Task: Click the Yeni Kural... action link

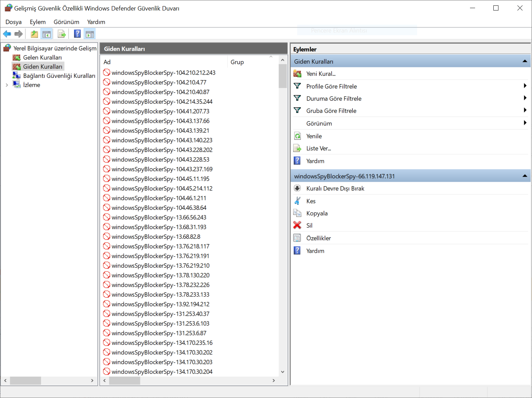Action: pos(321,74)
